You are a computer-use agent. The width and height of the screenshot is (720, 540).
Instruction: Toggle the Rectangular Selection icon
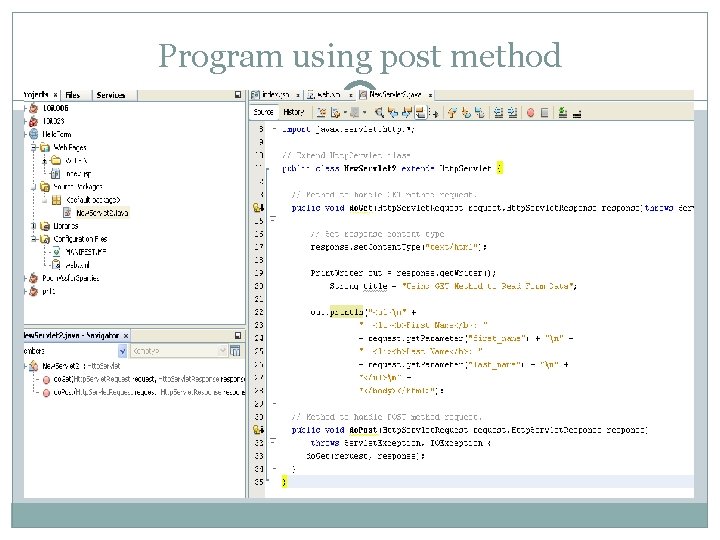tap(434, 112)
